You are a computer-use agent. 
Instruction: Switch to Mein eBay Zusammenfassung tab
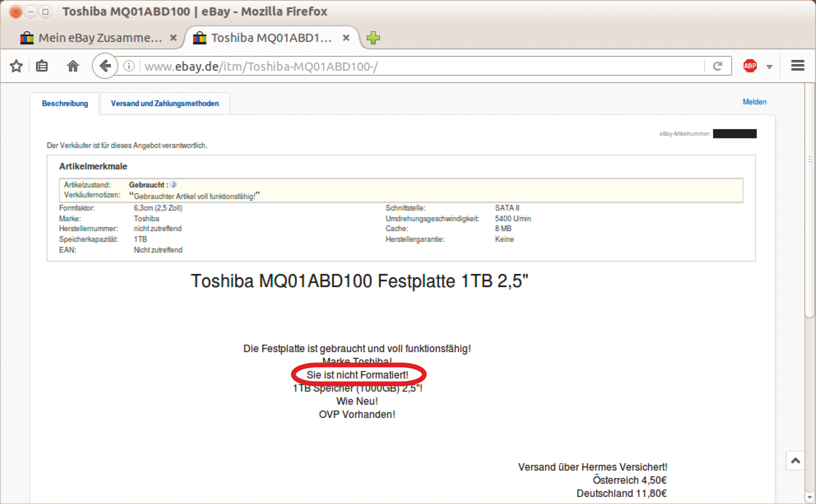[99, 38]
